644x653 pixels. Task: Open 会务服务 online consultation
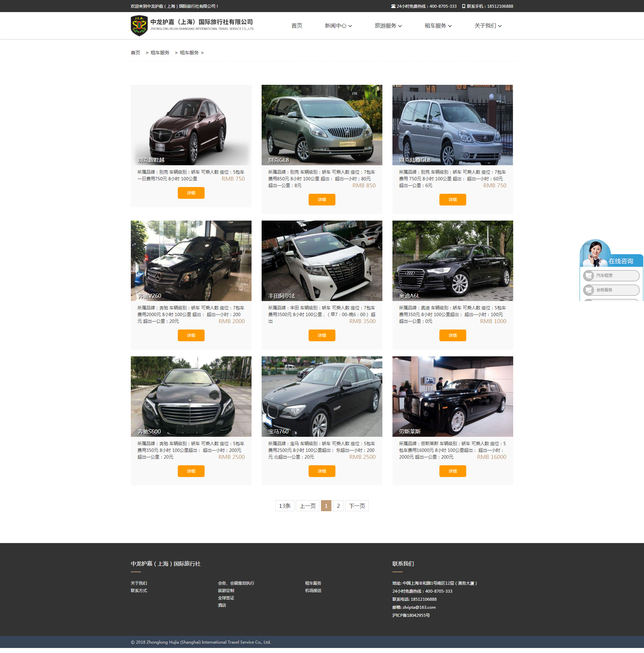tap(611, 290)
